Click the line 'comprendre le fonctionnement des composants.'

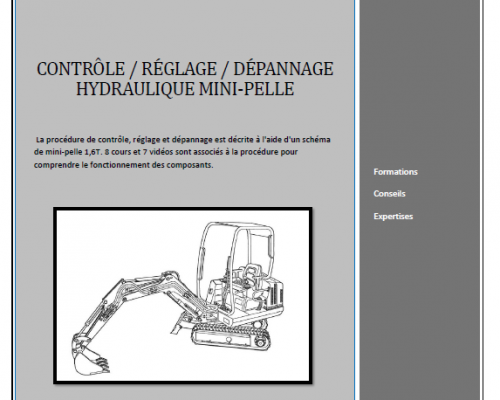point(123,165)
